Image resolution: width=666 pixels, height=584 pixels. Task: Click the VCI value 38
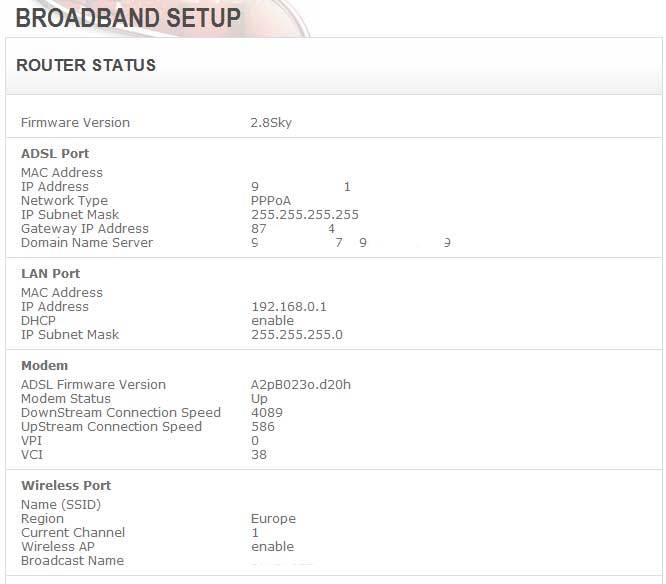pos(258,455)
